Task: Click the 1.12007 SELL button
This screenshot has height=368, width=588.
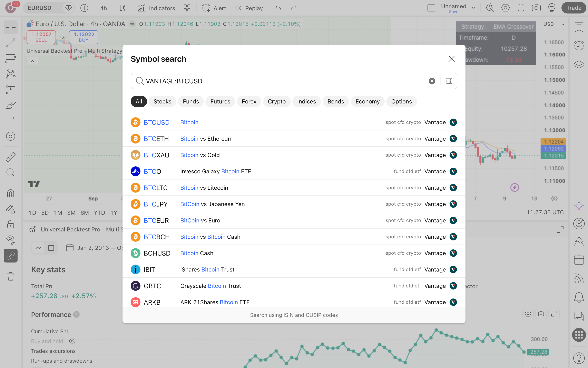Action: coord(41,37)
